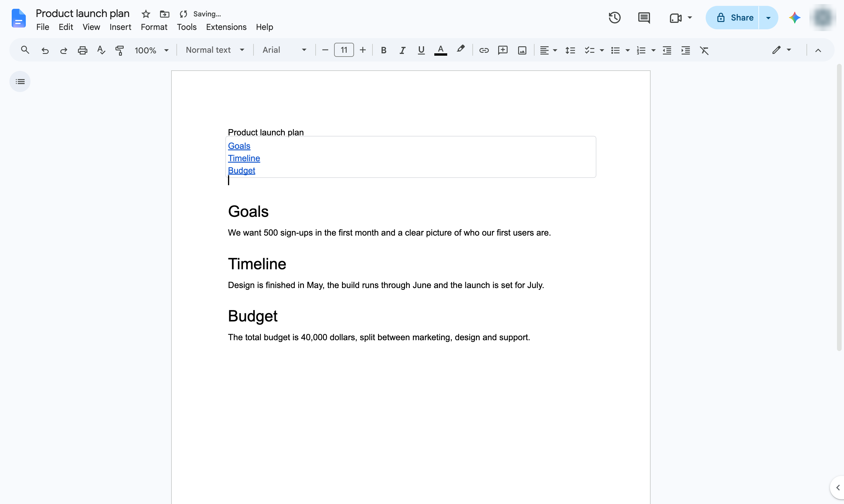Activate the paint format tool

(x=120, y=50)
